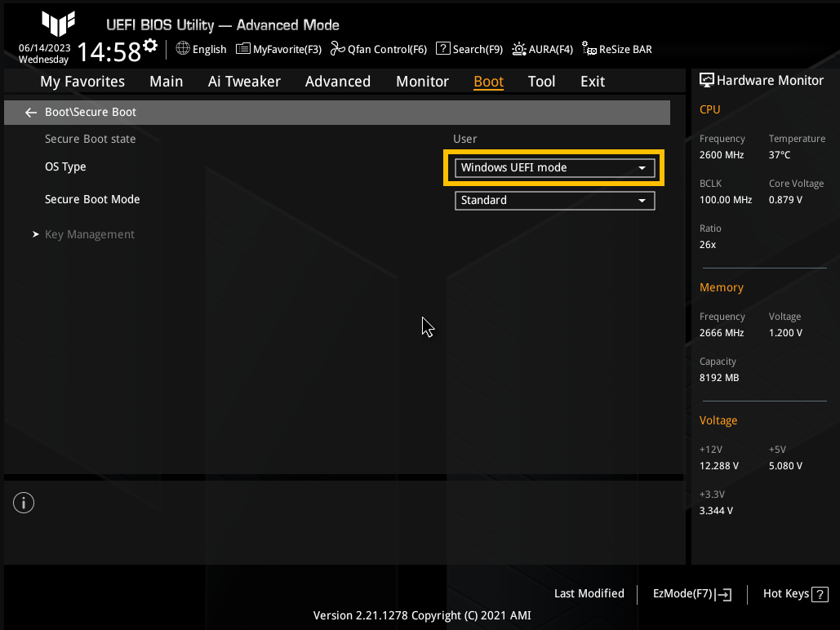The height and width of the screenshot is (630, 840).
Task: Click the Secure Boot state value User
Action: pyautogui.click(x=464, y=139)
